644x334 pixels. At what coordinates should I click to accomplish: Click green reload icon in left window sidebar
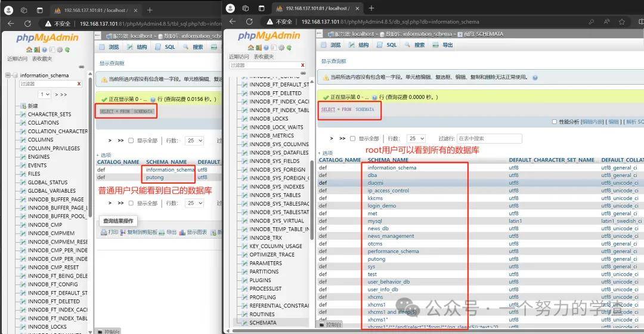tap(67, 50)
